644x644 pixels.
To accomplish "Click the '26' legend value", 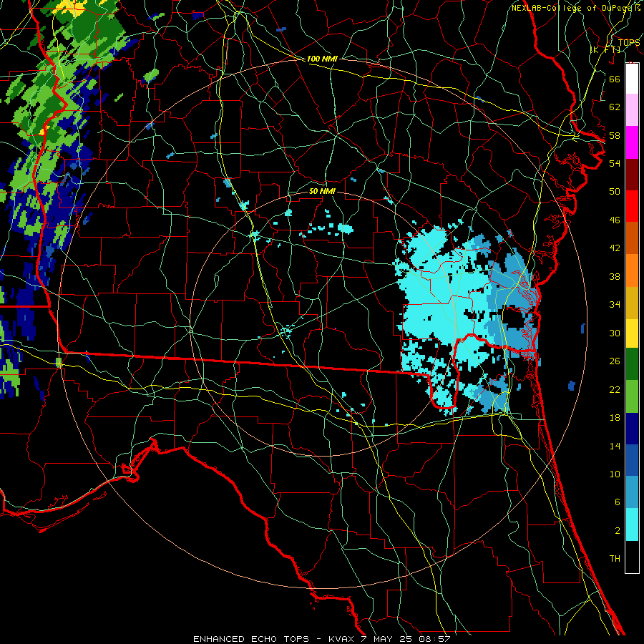I will coord(615,361).
